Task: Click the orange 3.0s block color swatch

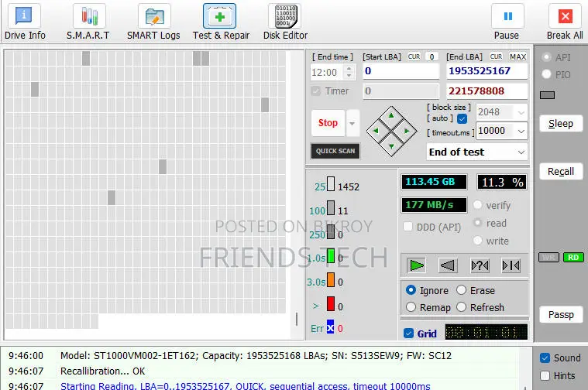Action: tap(330, 280)
